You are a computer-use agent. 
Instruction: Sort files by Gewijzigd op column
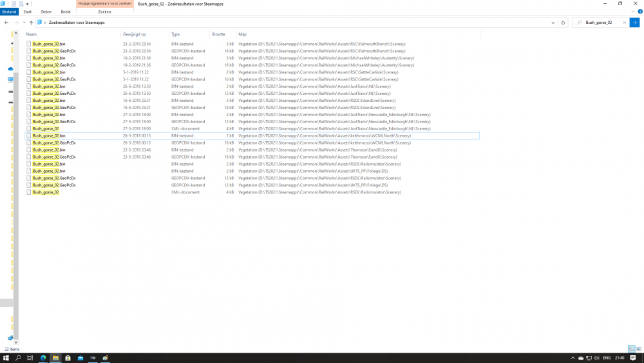pos(135,34)
